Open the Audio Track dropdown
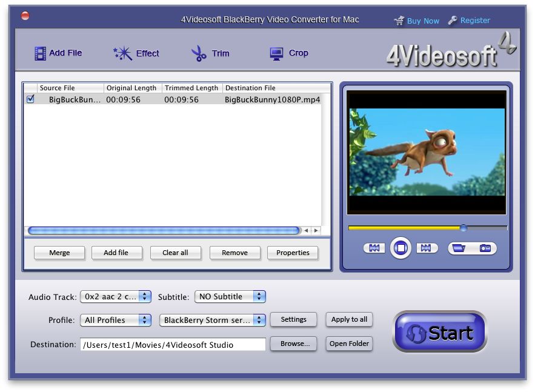Image resolution: width=535 pixels, height=392 pixels. coord(116,296)
